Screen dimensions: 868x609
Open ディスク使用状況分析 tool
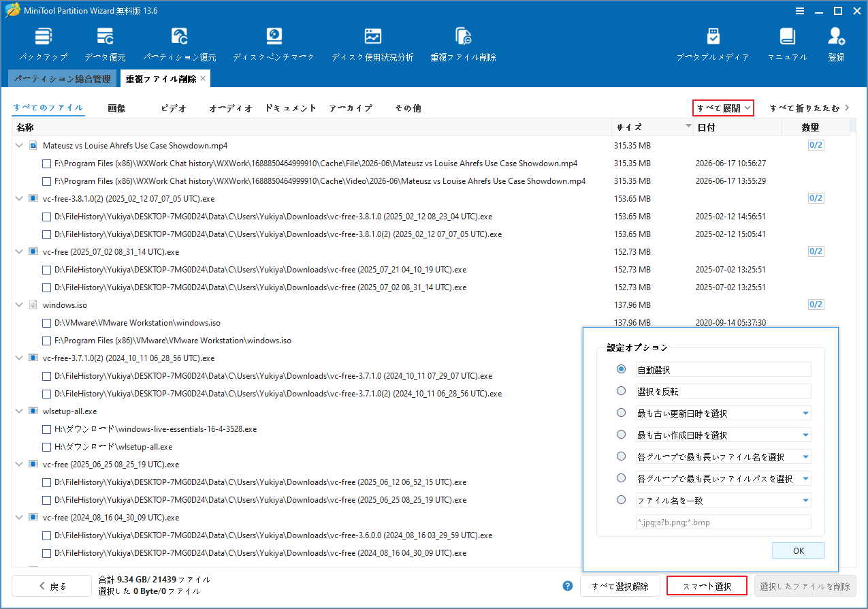coord(372,44)
